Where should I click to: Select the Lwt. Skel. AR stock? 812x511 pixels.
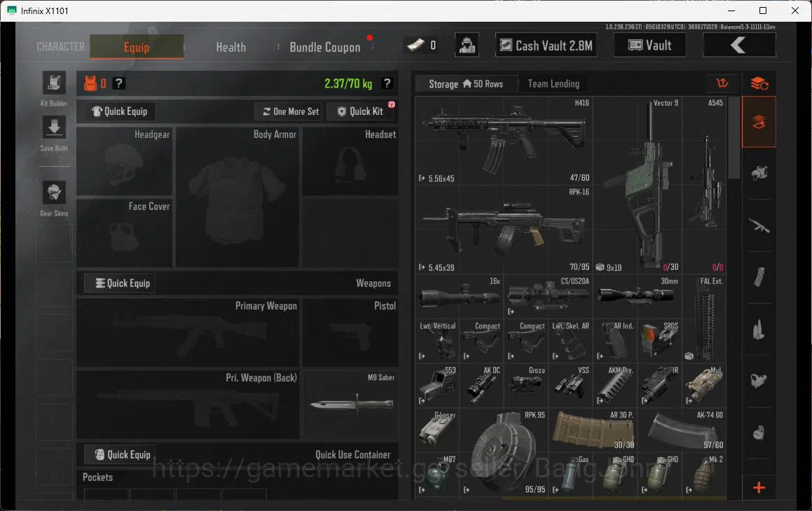tap(571, 341)
